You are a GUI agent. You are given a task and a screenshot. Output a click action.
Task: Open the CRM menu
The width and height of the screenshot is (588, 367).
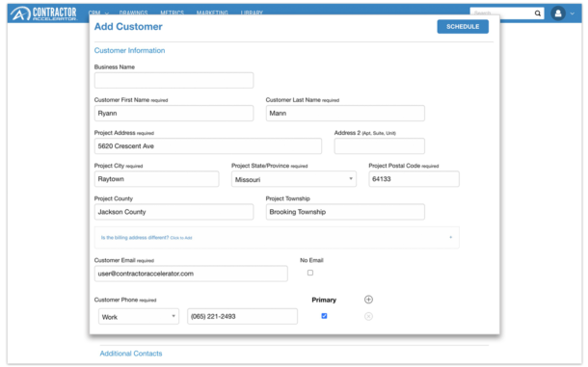point(98,13)
